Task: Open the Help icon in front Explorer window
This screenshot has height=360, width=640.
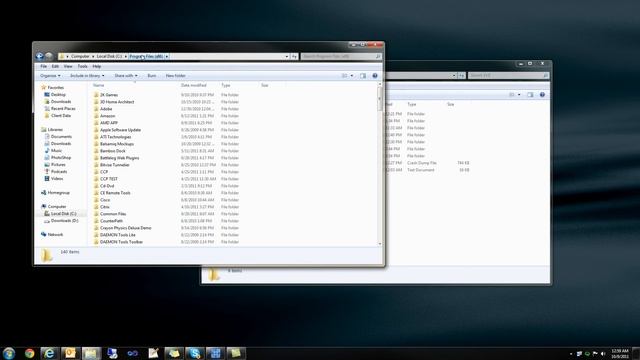Action: [375, 76]
